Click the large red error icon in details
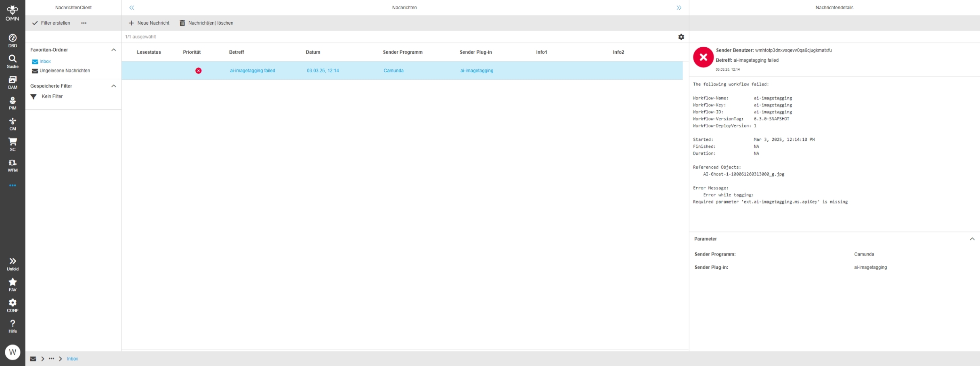The width and height of the screenshot is (980, 366). 703,57
